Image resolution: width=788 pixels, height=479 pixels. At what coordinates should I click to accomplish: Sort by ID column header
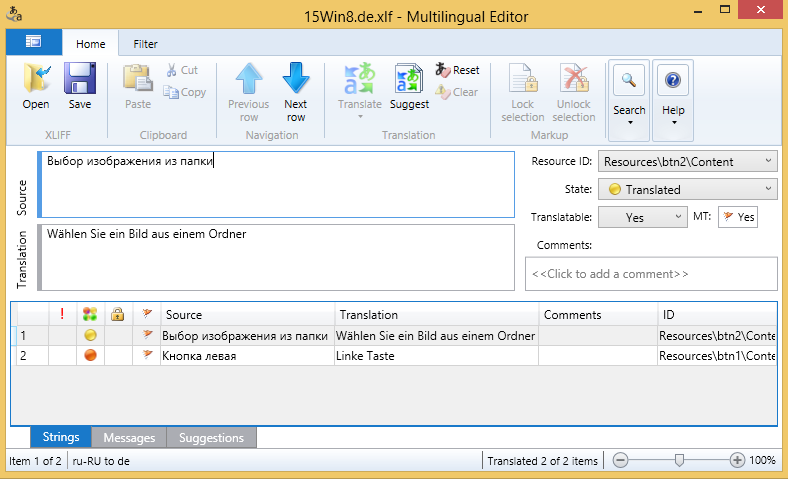[717, 315]
